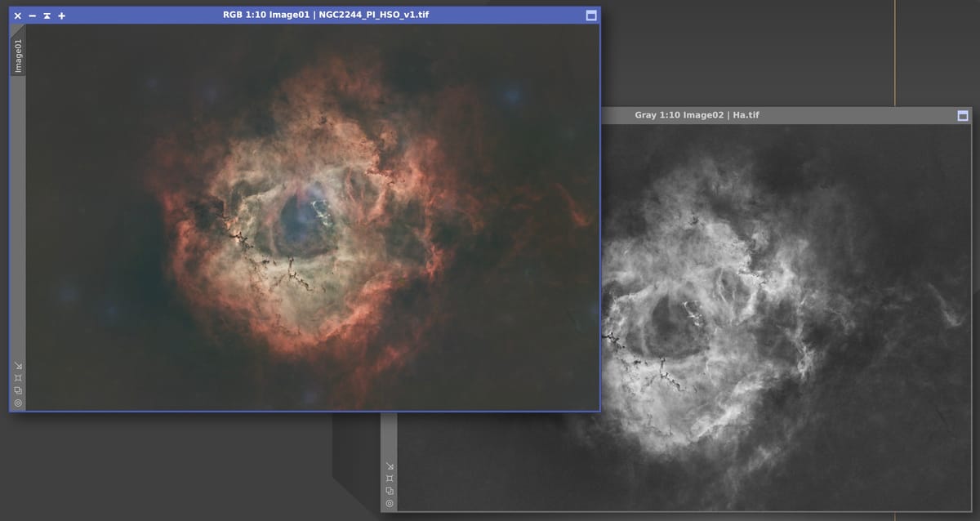Select the Image01 vertical view tab
The height and width of the screenshot is (521, 980).
(x=18, y=54)
